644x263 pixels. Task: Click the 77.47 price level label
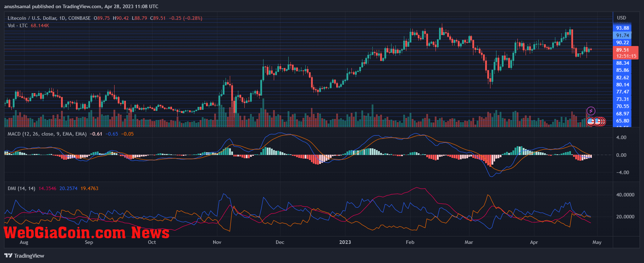coord(622,92)
